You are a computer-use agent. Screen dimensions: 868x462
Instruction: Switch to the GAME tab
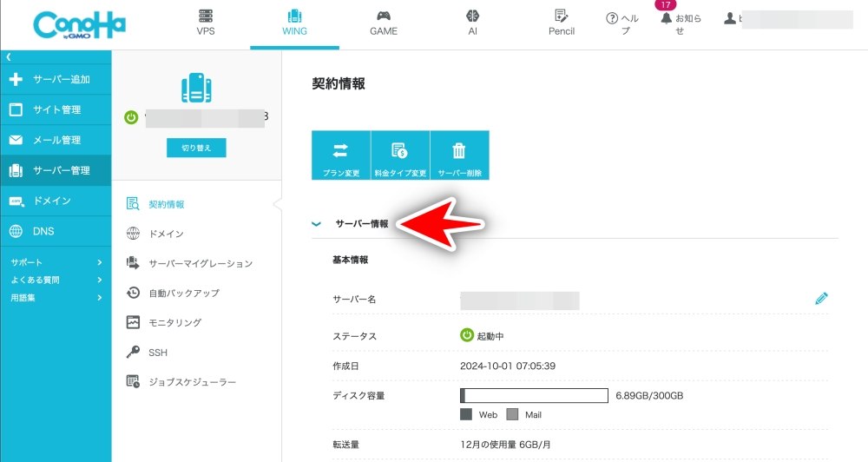coord(383,23)
